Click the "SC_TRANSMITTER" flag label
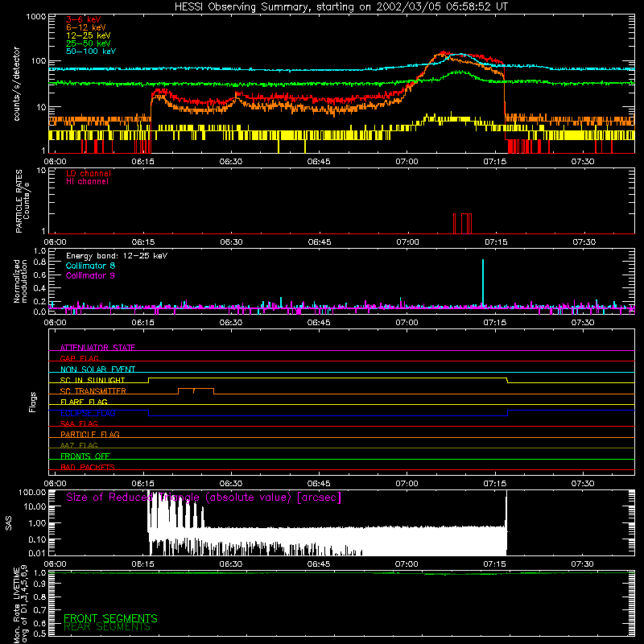This screenshot has width=644, height=644. 93,390
